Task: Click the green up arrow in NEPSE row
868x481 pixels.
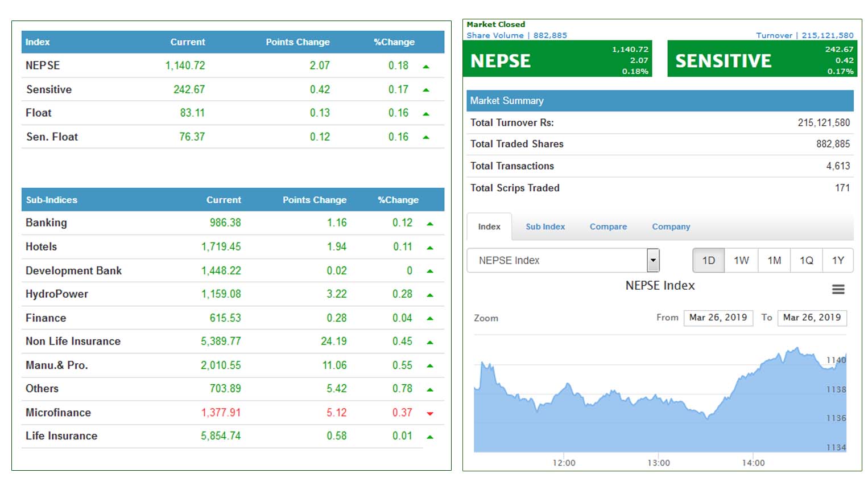Action: pos(426,67)
